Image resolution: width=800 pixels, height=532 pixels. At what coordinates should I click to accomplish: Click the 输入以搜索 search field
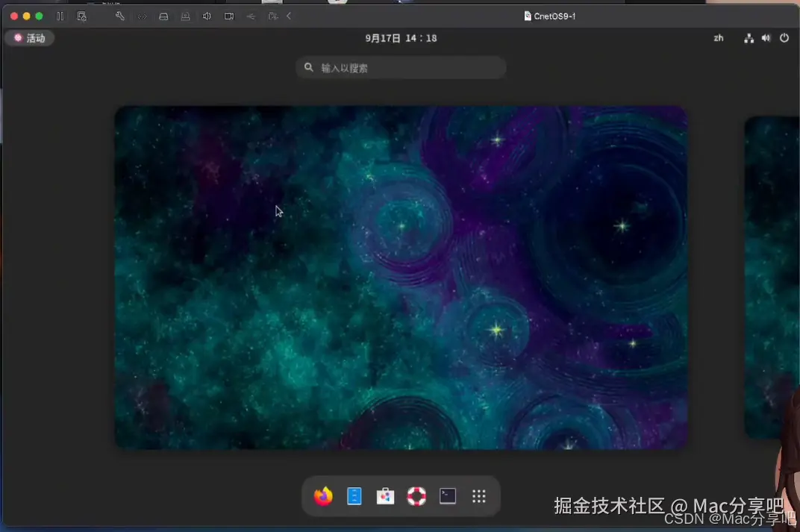coord(401,67)
